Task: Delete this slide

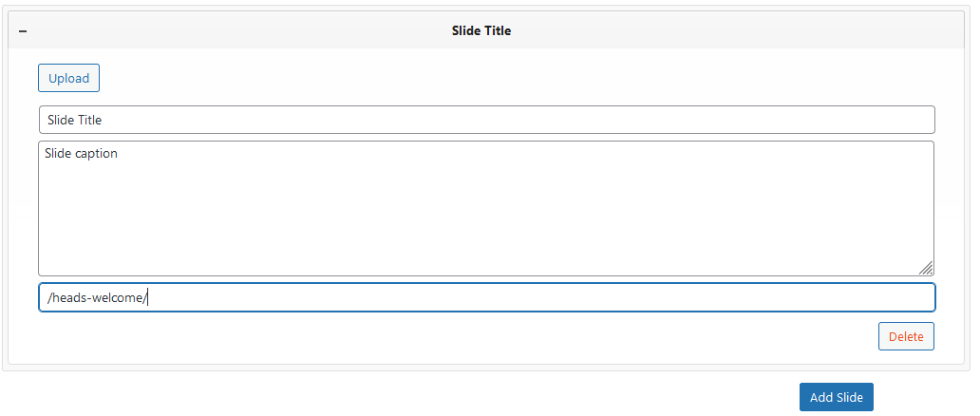Action: (906, 336)
